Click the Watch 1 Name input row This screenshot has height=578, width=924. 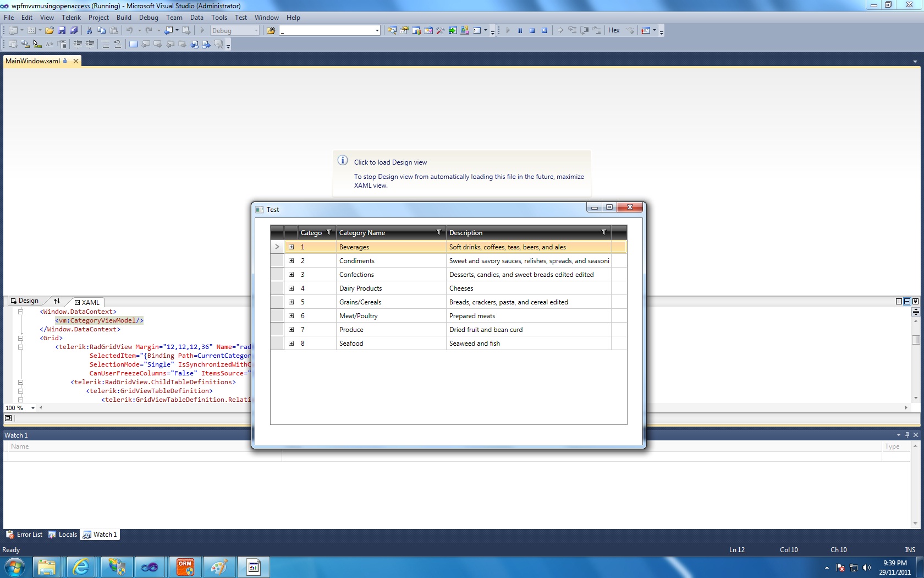tap(144, 456)
